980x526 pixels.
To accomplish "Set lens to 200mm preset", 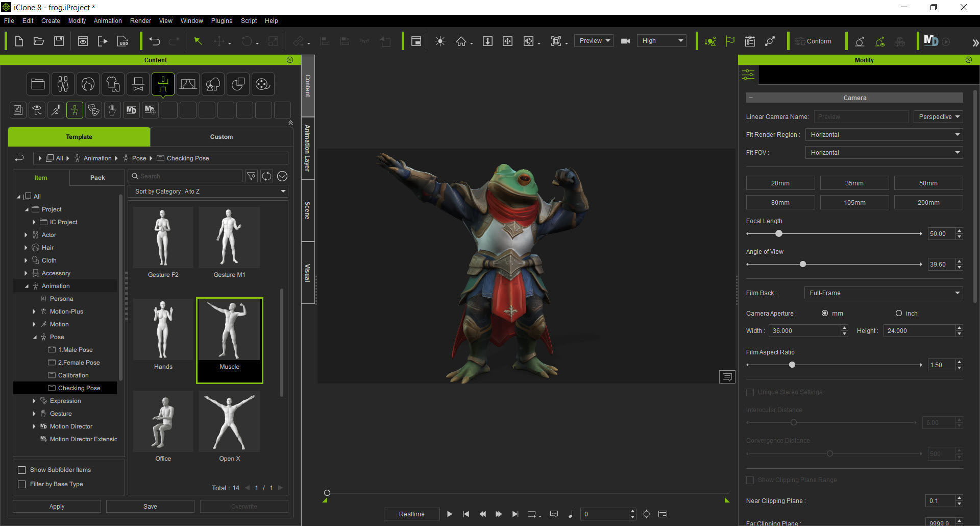I will pos(928,203).
